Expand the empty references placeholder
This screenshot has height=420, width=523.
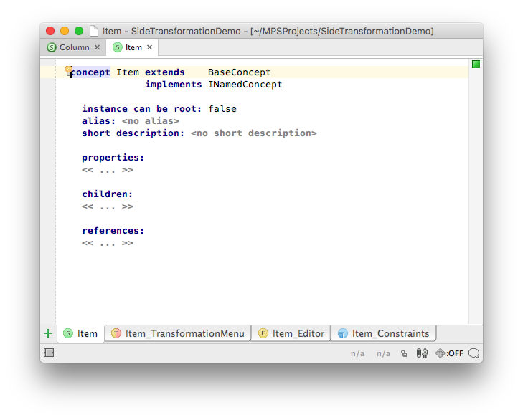pyautogui.click(x=107, y=243)
